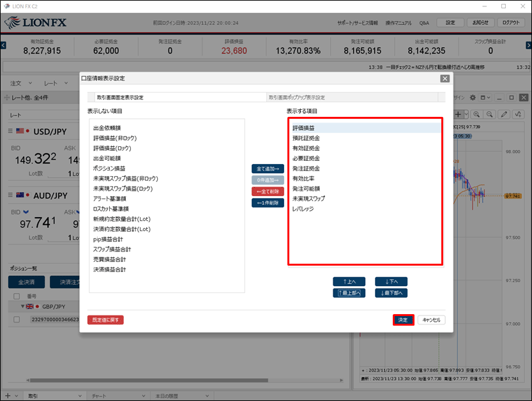Tick the select-all checkbox in position list header
Viewport: 532px width, 401px height.
(17, 296)
